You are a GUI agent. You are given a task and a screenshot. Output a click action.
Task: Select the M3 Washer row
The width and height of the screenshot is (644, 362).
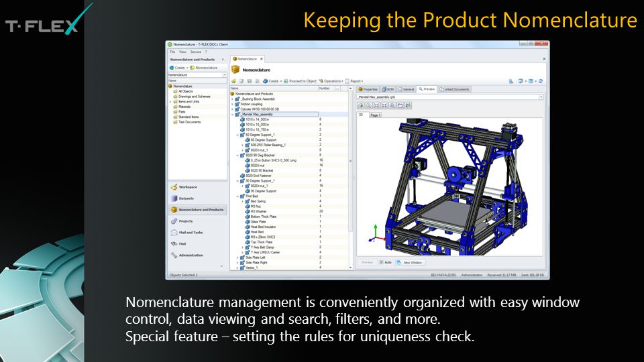point(288,211)
